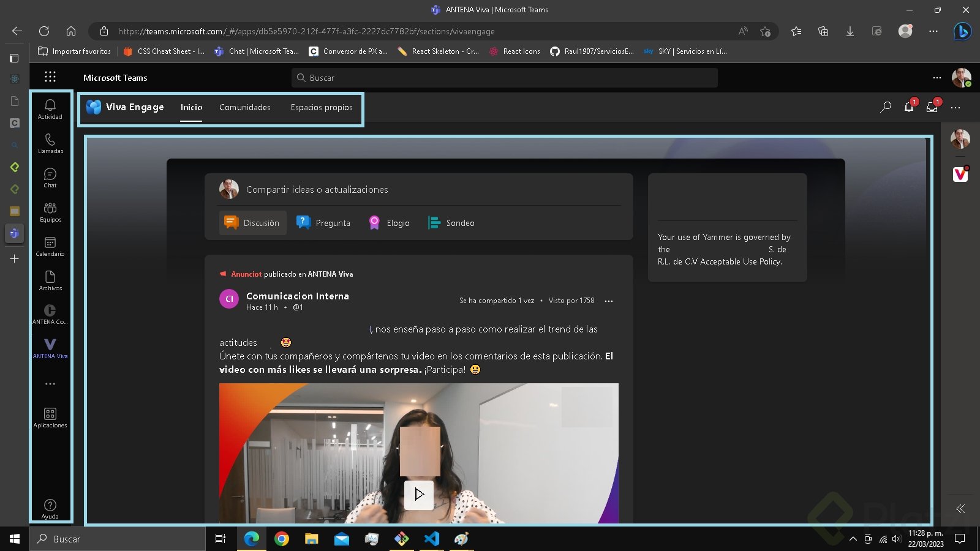The image size is (980, 551).
Task: Open the Viva Engage notifications bell
Action: coord(909,107)
